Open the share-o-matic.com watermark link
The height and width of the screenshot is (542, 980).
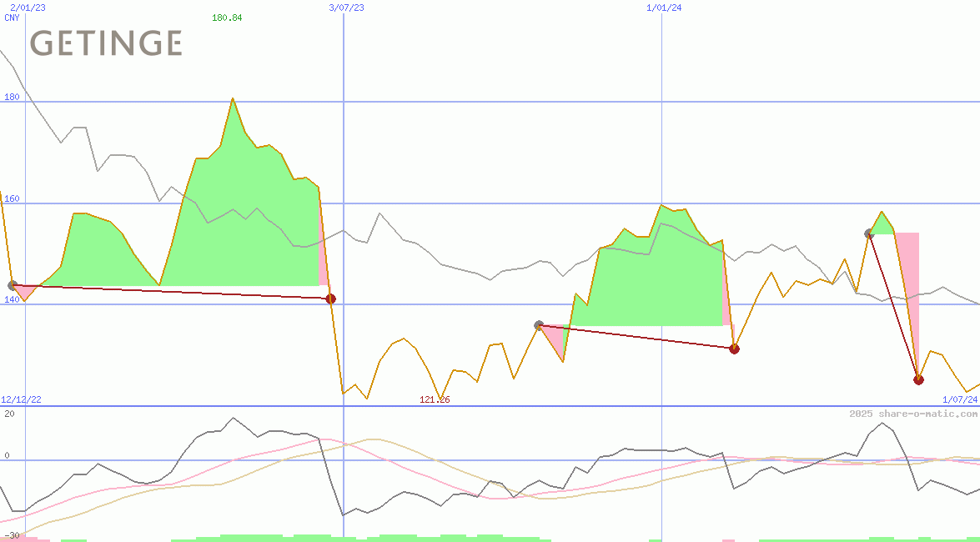click(x=912, y=414)
